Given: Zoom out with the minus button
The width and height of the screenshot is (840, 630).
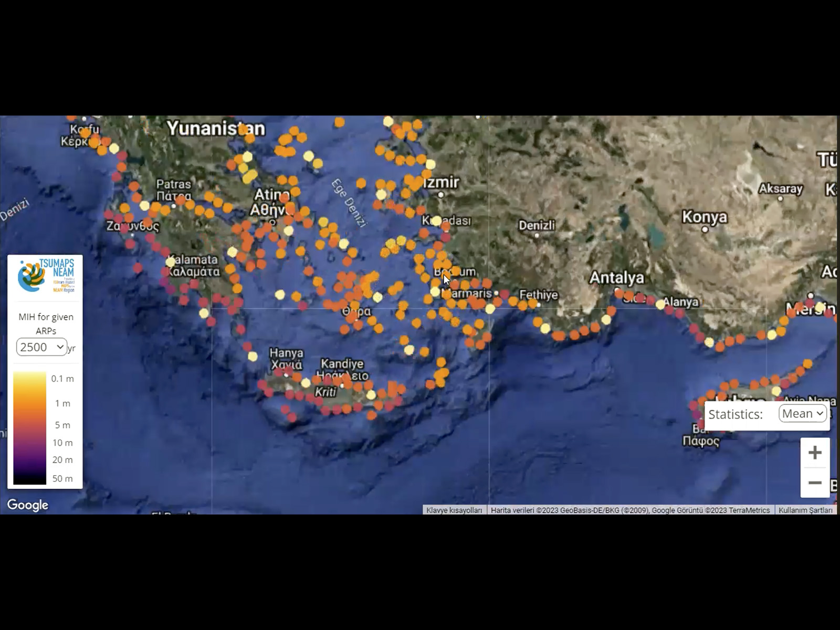Looking at the screenshot, I should pos(815,482).
